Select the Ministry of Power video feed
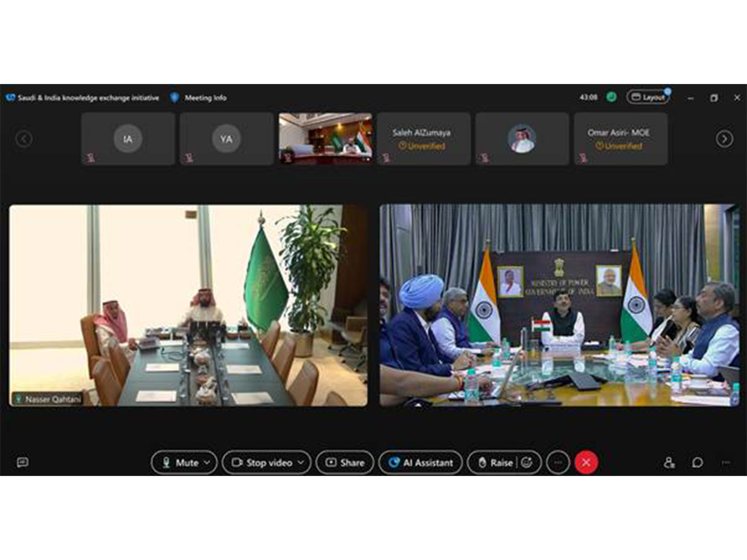Image resolution: width=747 pixels, height=560 pixels. click(559, 305)
